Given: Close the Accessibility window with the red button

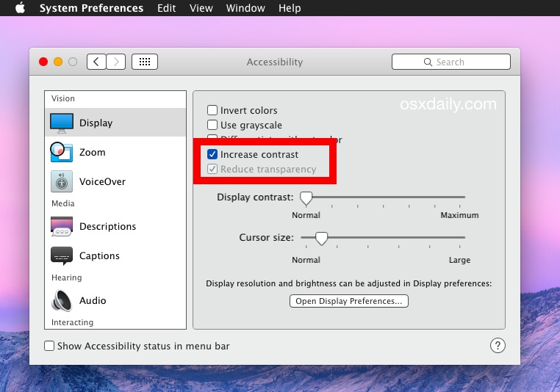Looking at the screenshot, I should click(43, 62).
